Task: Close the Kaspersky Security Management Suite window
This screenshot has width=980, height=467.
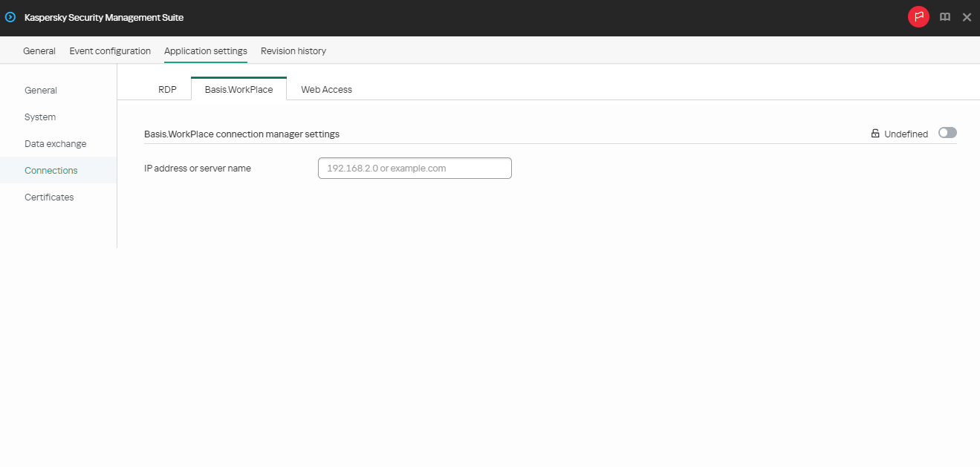Action: (967, 16)
